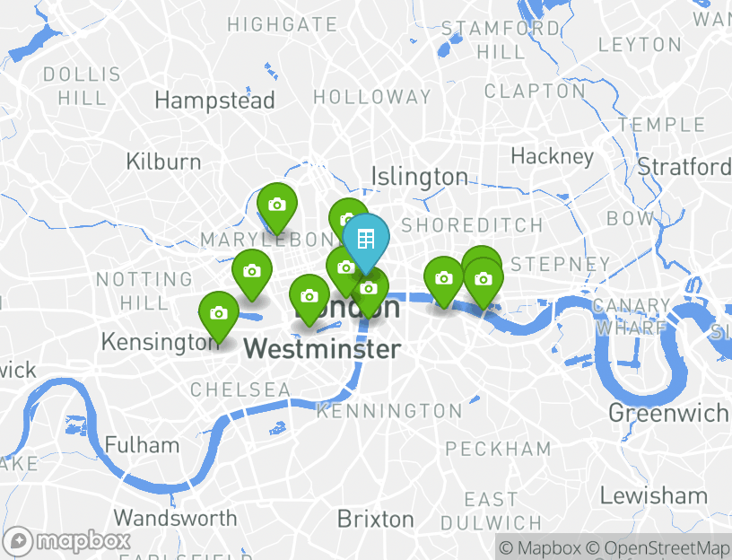Click lone camera pin on Thames below Shoreditch

(443, 279)
